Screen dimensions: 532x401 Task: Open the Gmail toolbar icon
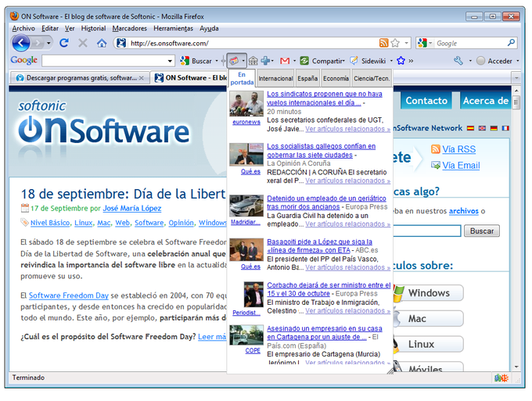285,61
